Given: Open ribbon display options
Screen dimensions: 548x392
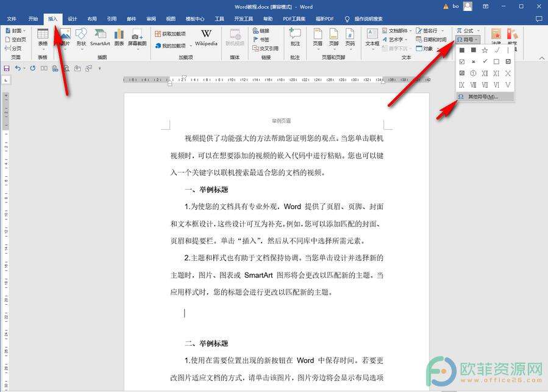Looking at the screenshot, I should pos(485,6).
